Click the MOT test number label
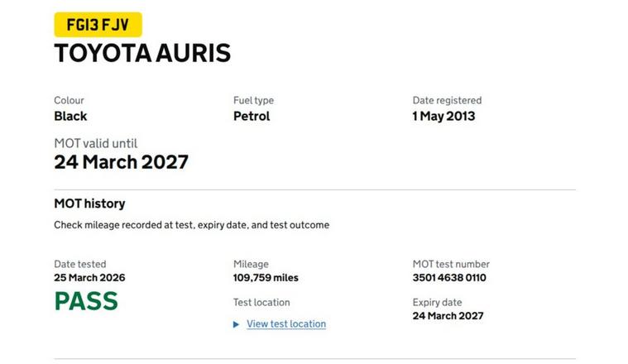Screen dimensions: 628x364 (x=451, y=265)
